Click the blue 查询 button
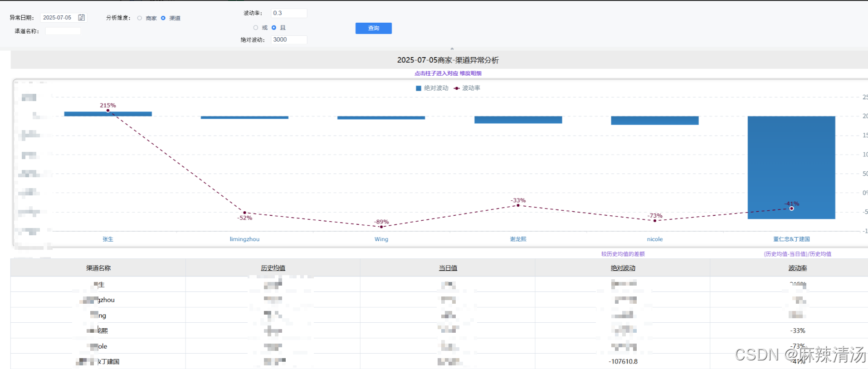This screenshot has height=369, width=868. pos(374,28)
